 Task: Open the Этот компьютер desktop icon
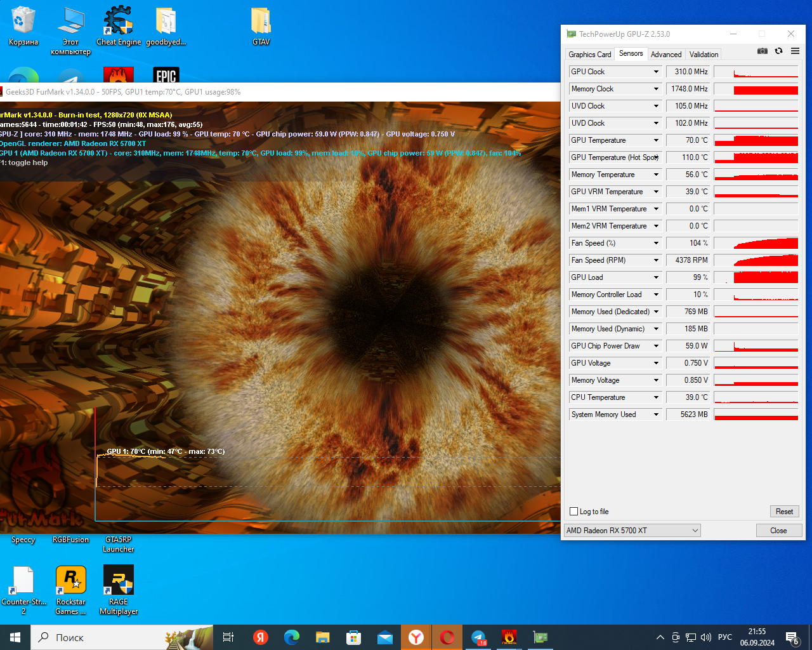point(70,30)
